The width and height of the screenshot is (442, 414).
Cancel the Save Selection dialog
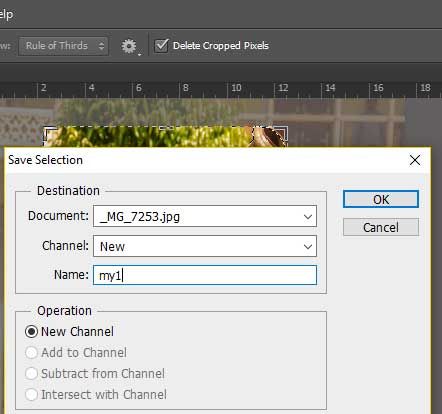[x=381, y=227]
